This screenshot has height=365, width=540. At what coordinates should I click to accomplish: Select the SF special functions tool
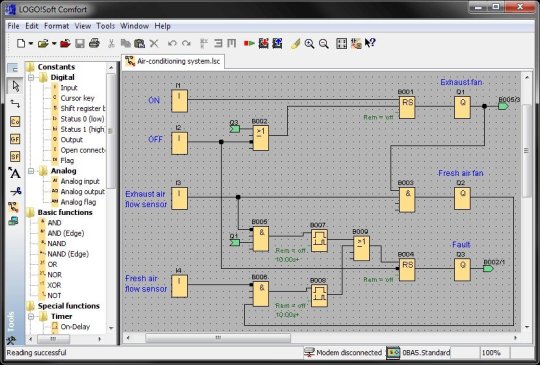click(15, 156)
